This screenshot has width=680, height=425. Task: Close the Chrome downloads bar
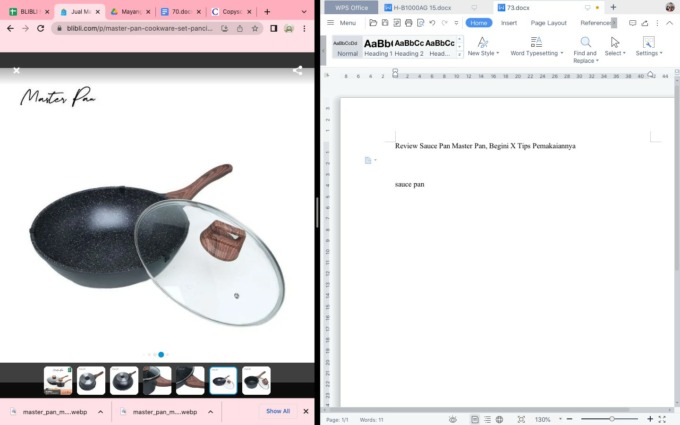[306, 411]
